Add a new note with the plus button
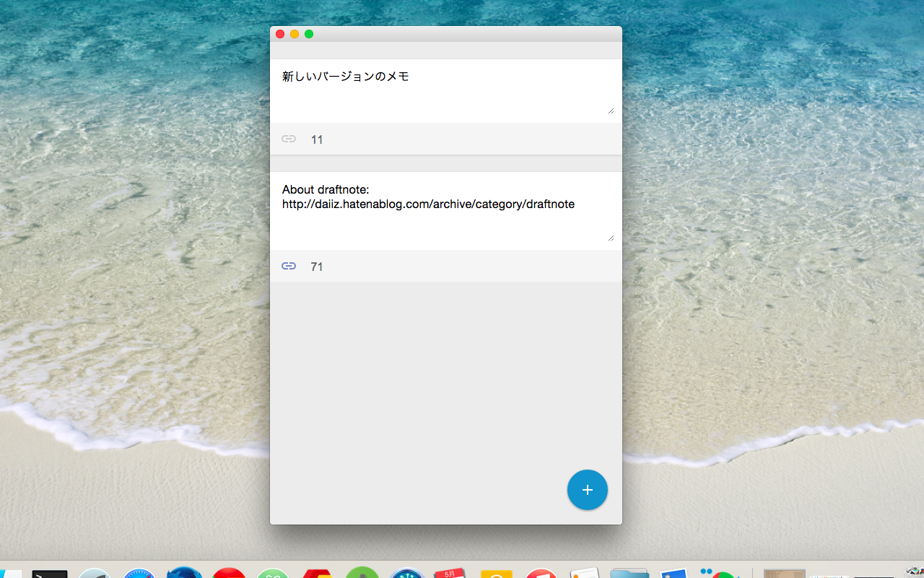The width and height of the screenshot is (924, 578). pyautogui.click(x=588, y=490)
